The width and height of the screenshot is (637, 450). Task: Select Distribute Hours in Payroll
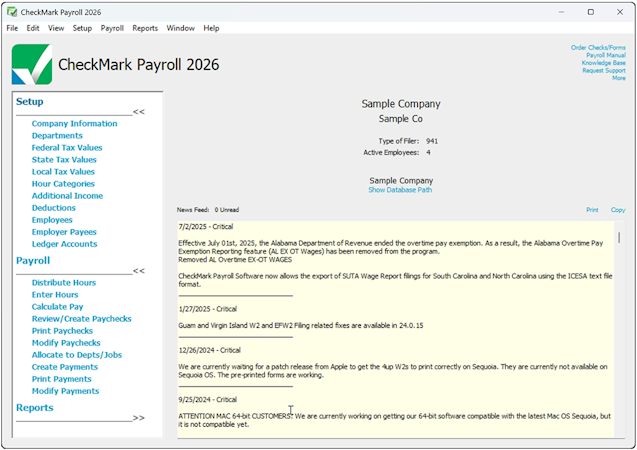tap(64, 283)
